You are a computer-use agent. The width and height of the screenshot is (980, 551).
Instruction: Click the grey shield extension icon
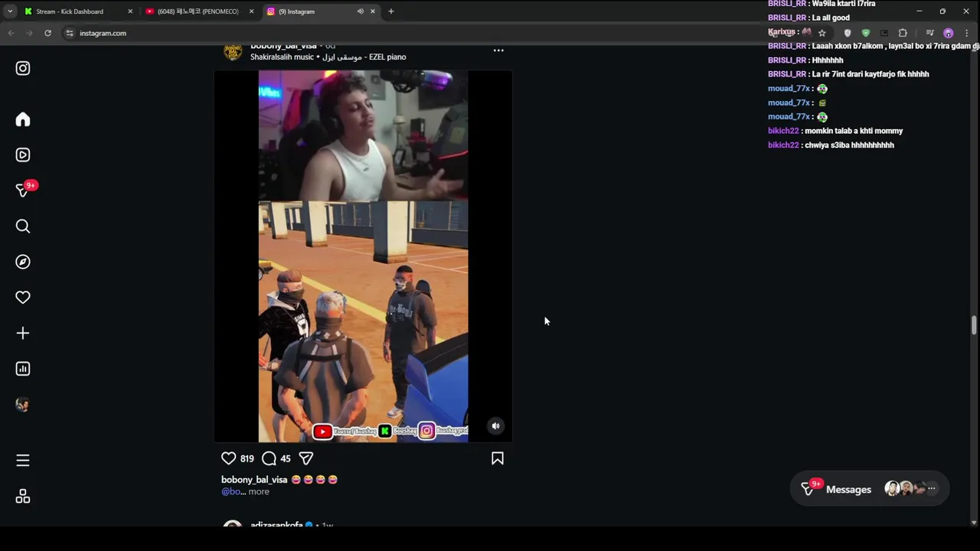pos(848,33)
